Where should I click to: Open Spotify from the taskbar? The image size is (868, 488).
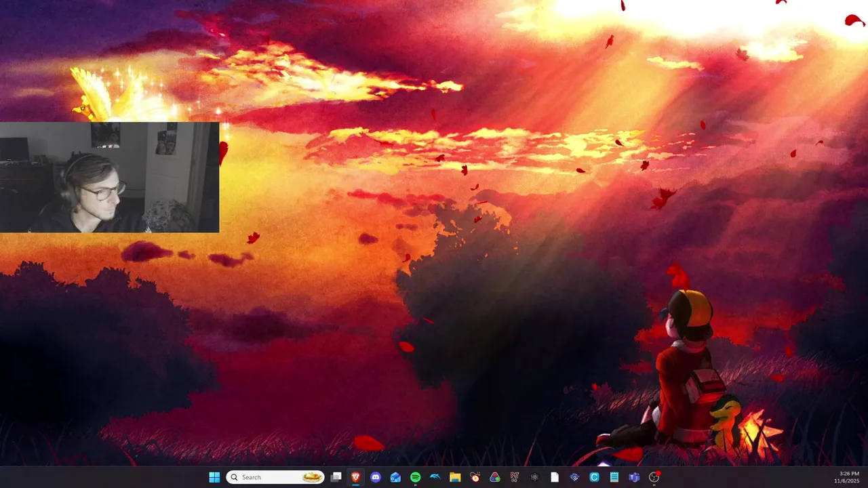(x=415, y=477)
